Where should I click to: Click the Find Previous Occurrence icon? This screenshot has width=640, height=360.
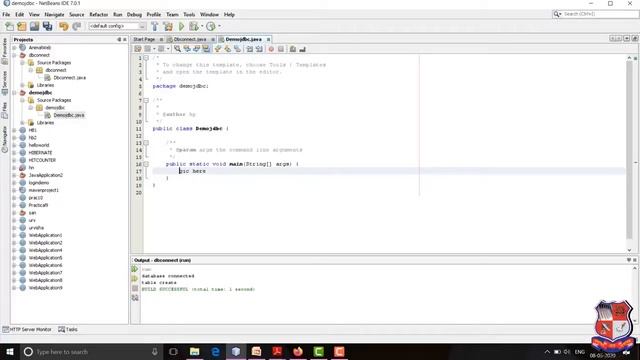[187, 49]
